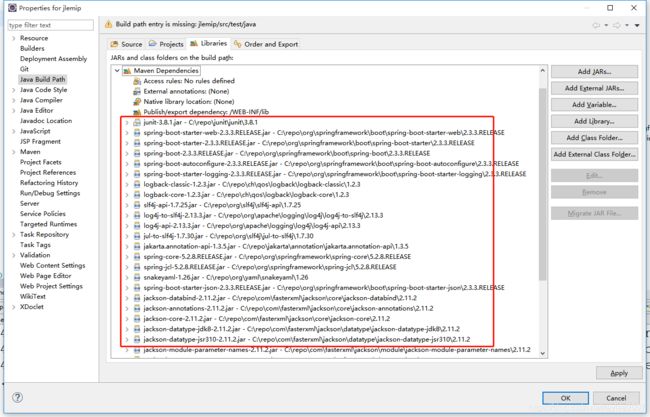The width and height of the screenshot is (650, 417).
Task: Click the Add Library button
Action: coord(594,121)
